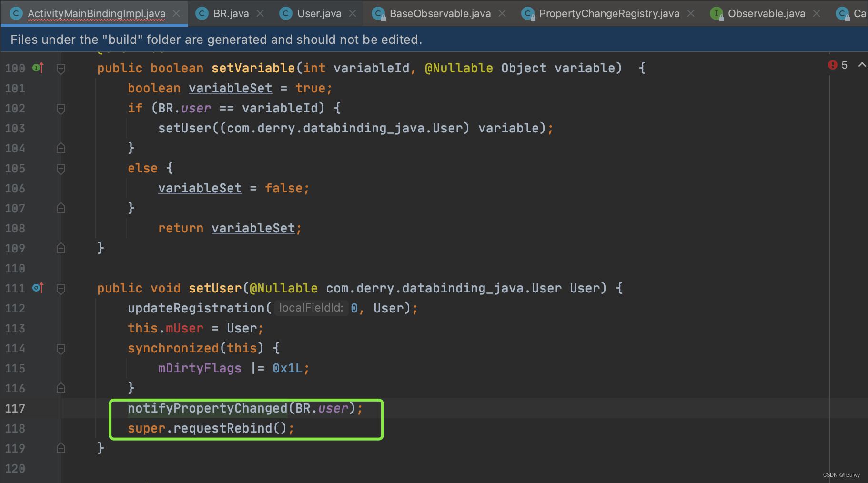Click notifyPropertyChanged call on line 117
Viewport: 868px width, 483px height.
pos(208,408)
